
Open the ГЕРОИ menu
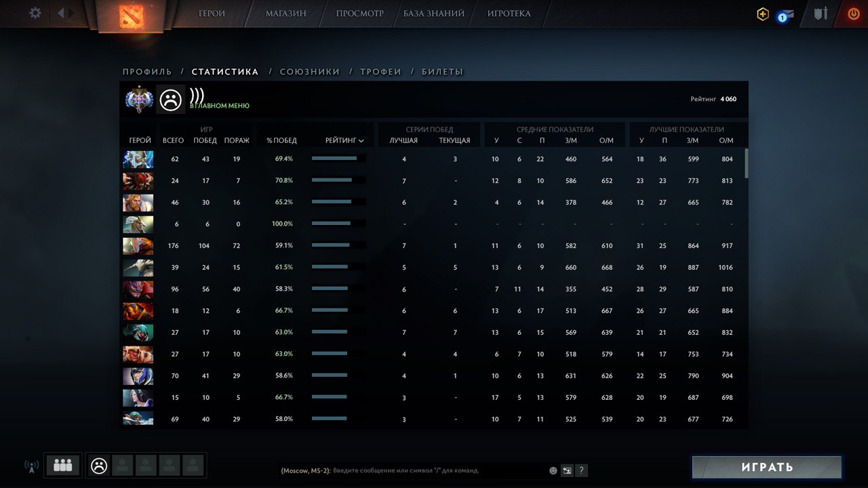click(212, 14)
